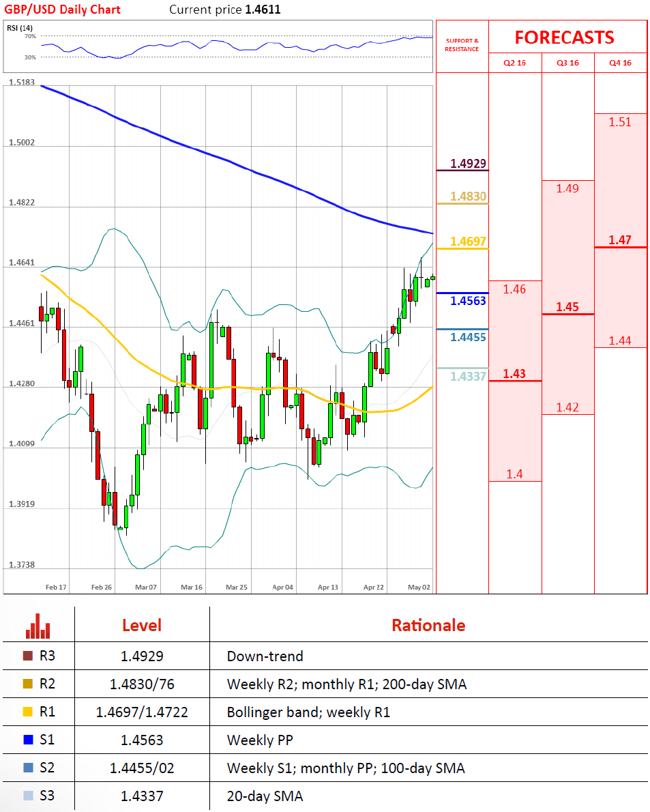Click the Support & Resistance header
The width and height of the screenshot is (650, 812).
tap(462, 45)
